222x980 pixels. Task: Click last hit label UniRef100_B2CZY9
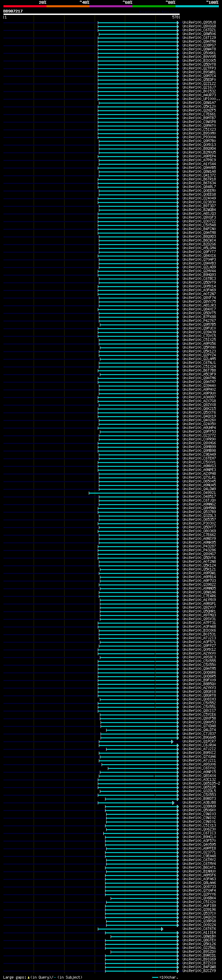tap(199, 971)
